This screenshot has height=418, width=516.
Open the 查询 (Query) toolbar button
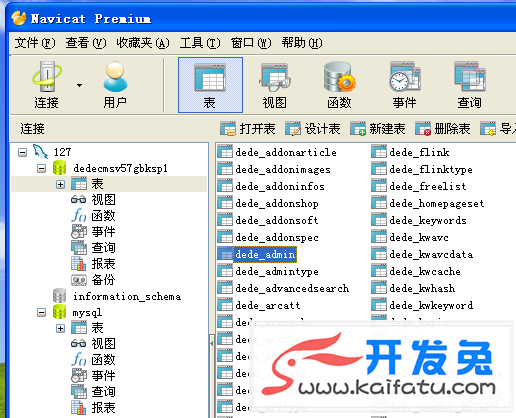click(469, 85)
